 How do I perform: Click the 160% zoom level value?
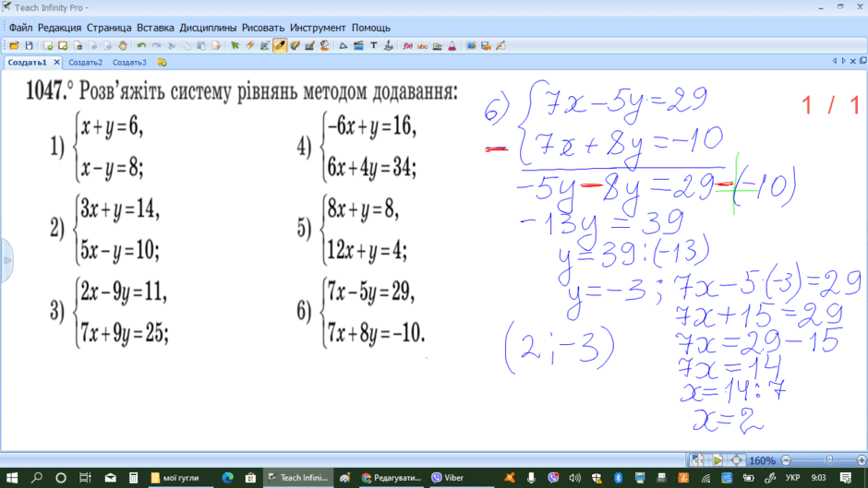(x=762, y=460)
